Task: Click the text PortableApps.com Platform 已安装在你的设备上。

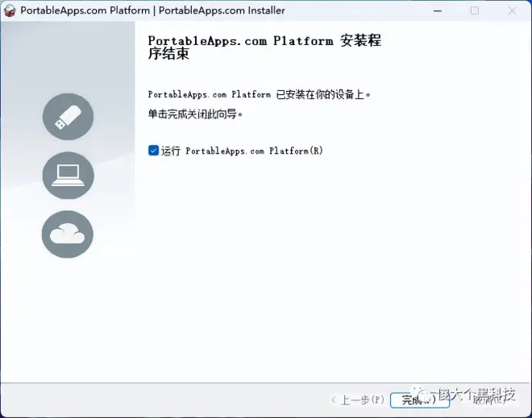Action: 260,94
